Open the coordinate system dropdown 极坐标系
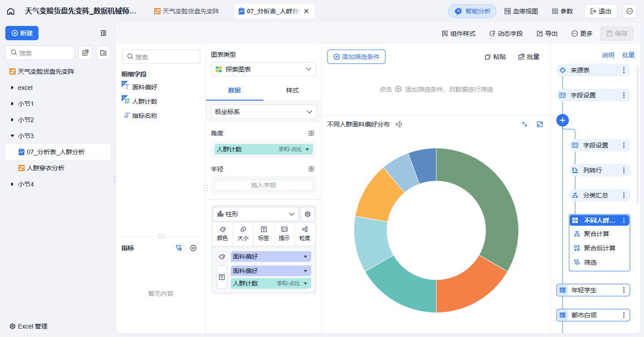 (x=263, y=112)
